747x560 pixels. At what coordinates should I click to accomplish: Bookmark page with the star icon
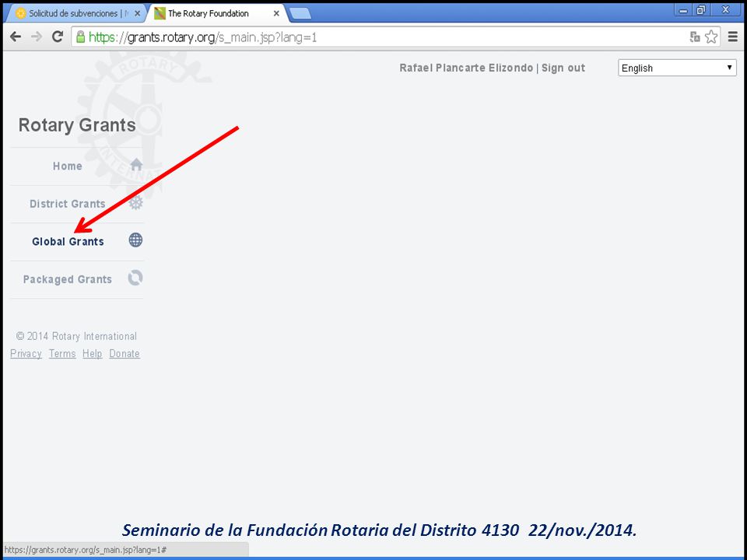710,37
